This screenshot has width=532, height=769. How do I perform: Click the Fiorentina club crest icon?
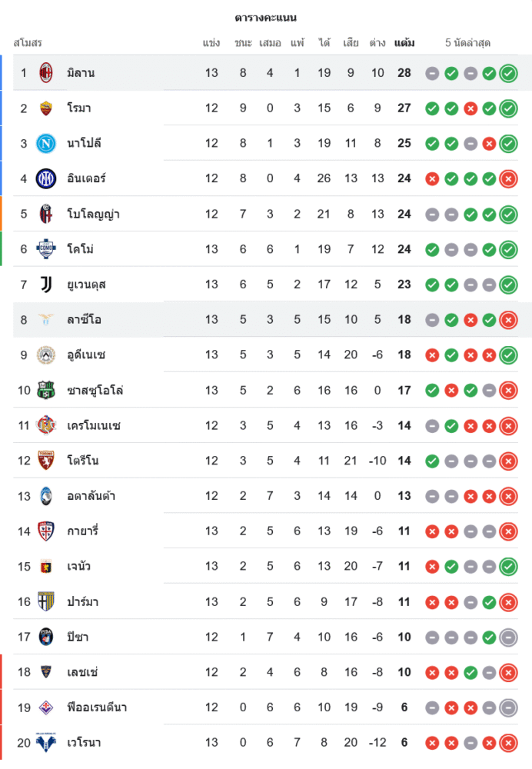[46, 707]
